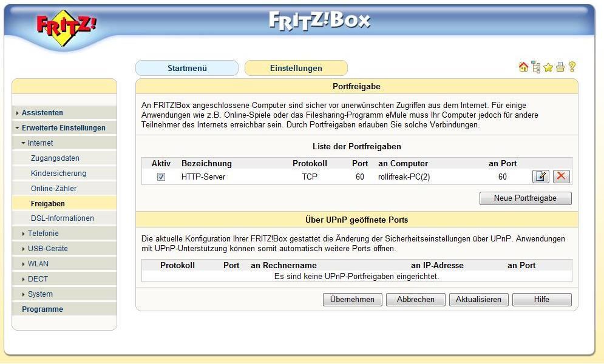Click the WLAN label in the sidebar
604x364 pixels.
(x=38, y=264)
